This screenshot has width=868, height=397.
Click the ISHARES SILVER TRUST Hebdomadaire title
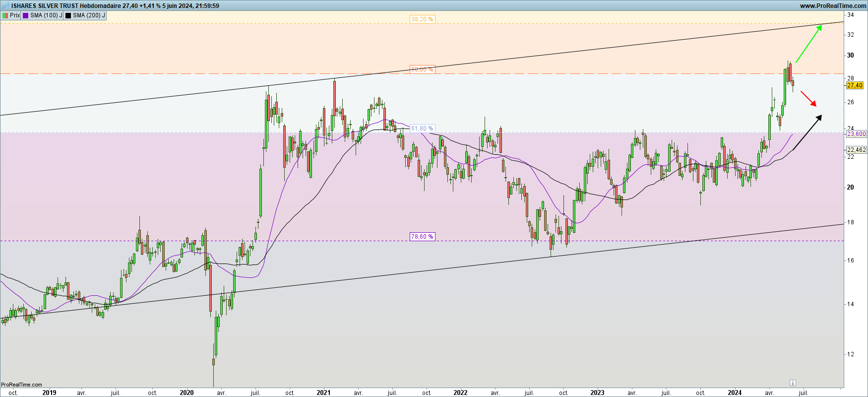click(67, 6)
